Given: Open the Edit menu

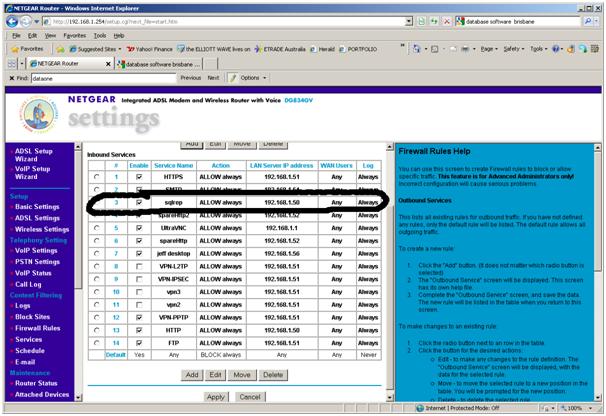Looking at the screenshot, I should (32, 36).
